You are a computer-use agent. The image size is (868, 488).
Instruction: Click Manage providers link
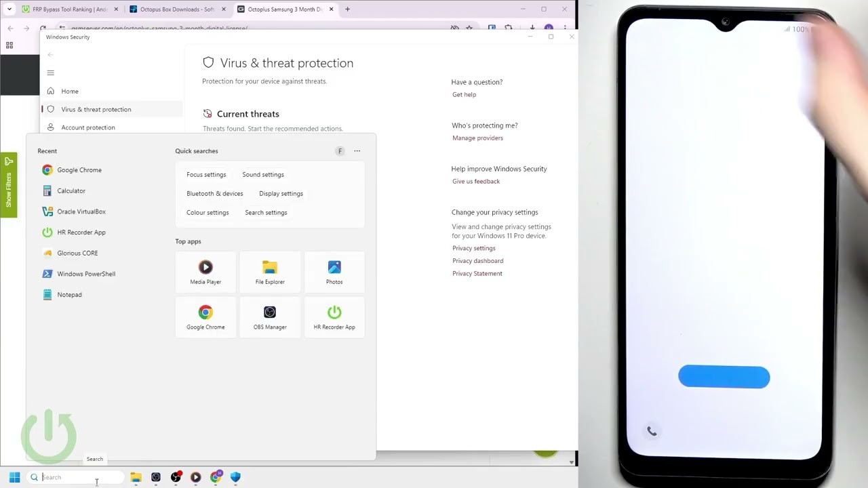click(478, 138)
